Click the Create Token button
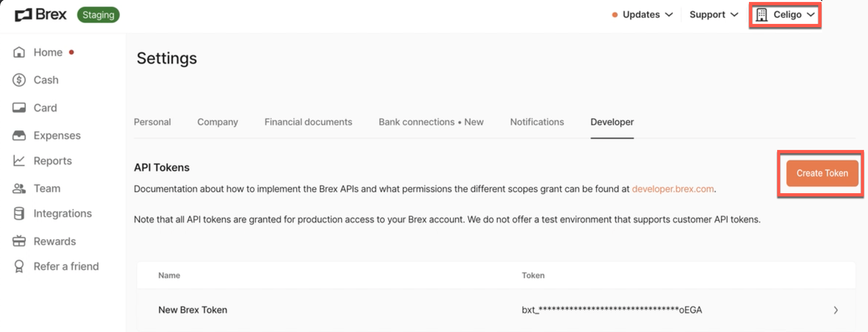The image size is (868, 332). pos(822,173)
